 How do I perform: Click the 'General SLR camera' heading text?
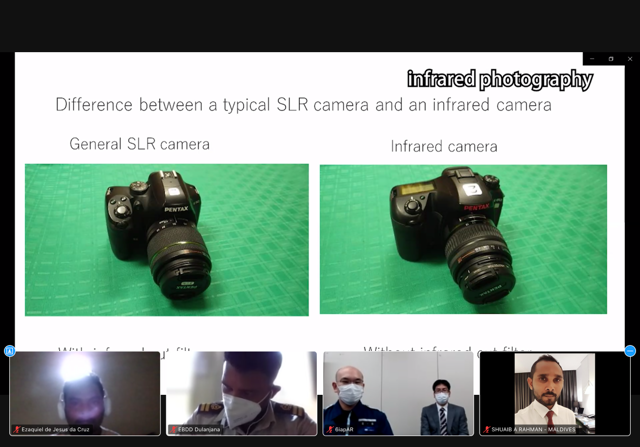(x=140, y=144)
